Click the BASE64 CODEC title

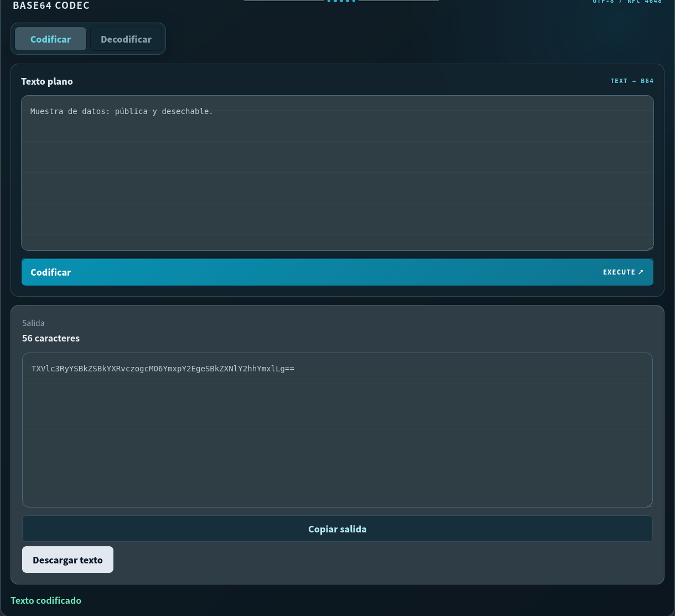(x=51, y=6)
